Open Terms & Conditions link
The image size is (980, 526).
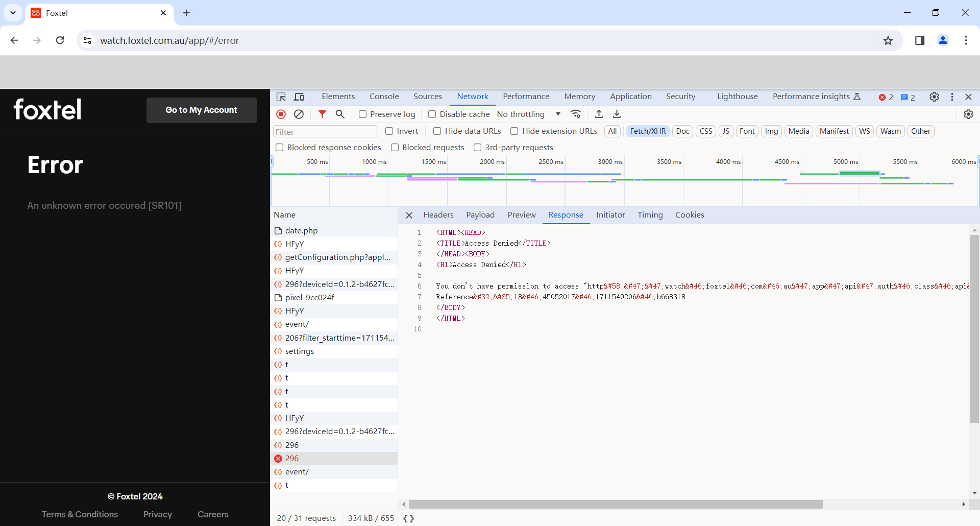(80, 514)
